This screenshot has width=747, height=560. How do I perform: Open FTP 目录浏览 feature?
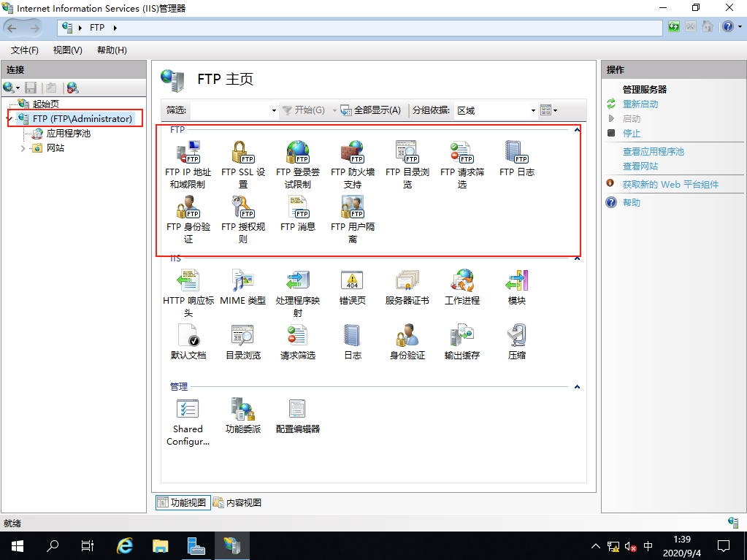point(407,165)
